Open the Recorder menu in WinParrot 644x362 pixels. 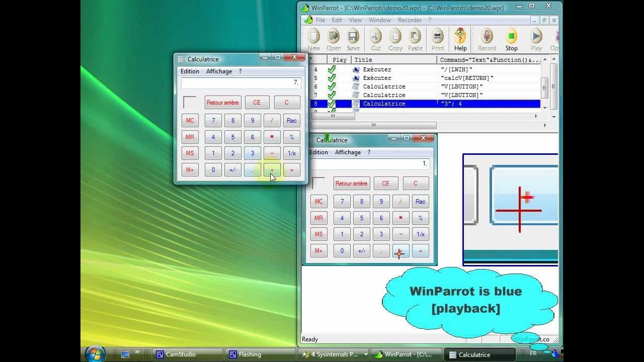[410, 20]
